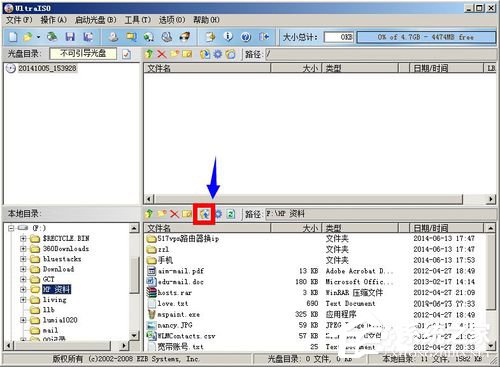Go up a level in disc pane
500x367 pixels.
[149, 54]
